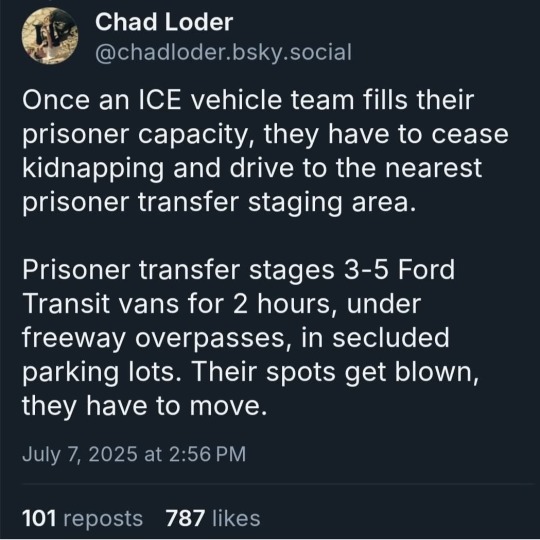The image size is (540, 540).
Task: Click the word "kidnapping" in the post
Action: [93, 169]
